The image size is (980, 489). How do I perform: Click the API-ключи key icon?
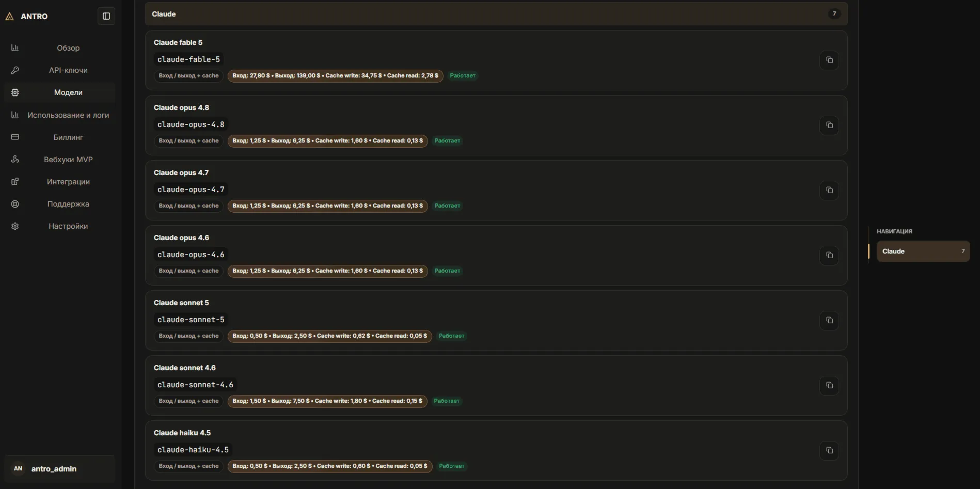pos(15,70)
